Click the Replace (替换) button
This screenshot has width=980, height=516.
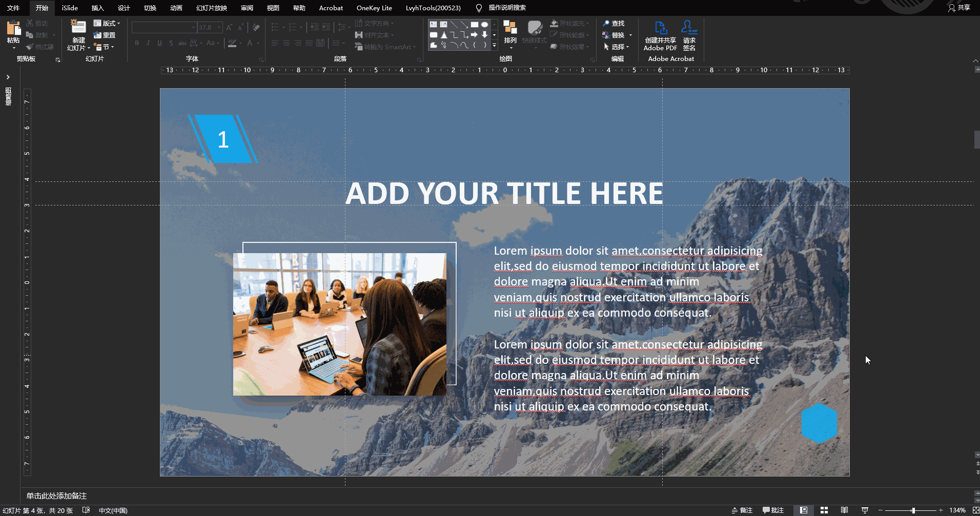tap(614, 35)
